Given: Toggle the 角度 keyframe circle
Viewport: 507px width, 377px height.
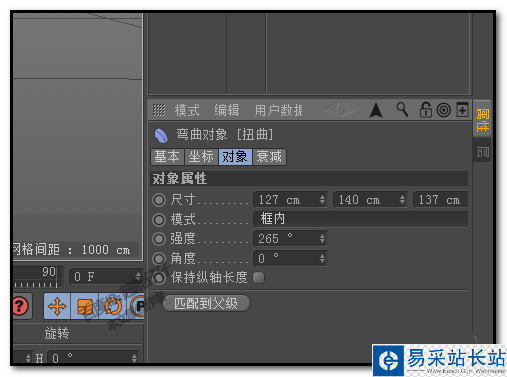Looking at the screenshot, I should pos(159,258).
